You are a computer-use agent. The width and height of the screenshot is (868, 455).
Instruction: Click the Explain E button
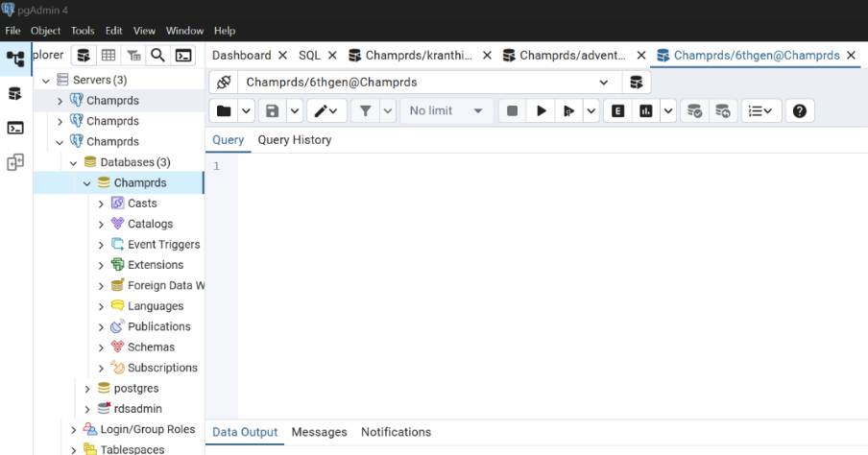click(617, 111)
